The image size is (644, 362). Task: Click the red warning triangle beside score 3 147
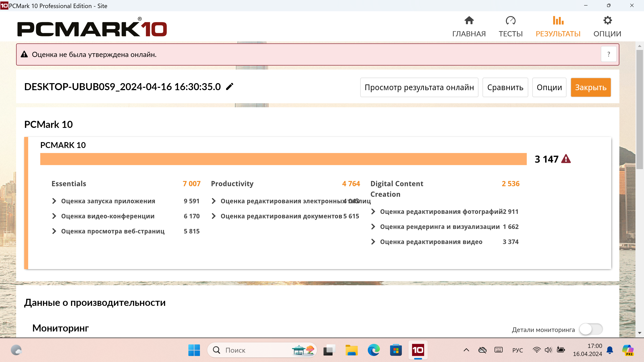pyautogui.click(x=566, y=159)
